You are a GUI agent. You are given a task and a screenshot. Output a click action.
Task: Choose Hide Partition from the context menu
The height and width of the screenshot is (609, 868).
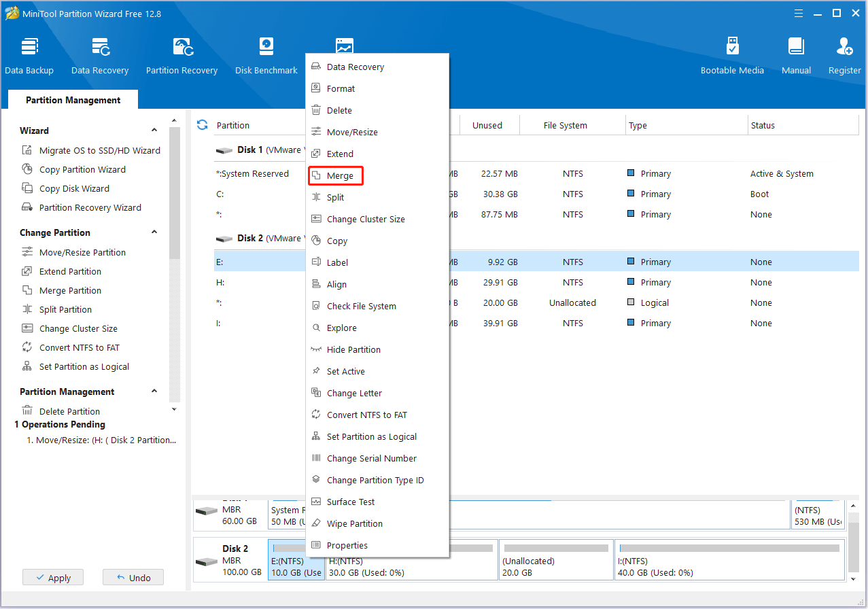[x=377, y=349]
